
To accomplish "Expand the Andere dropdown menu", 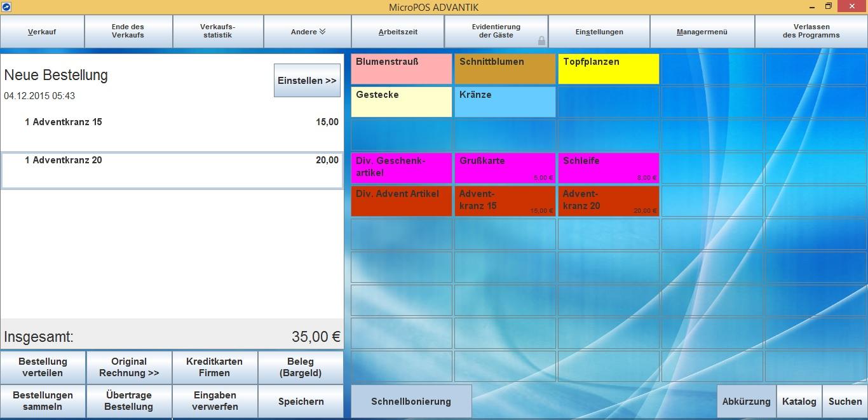I will click(308, 32).
